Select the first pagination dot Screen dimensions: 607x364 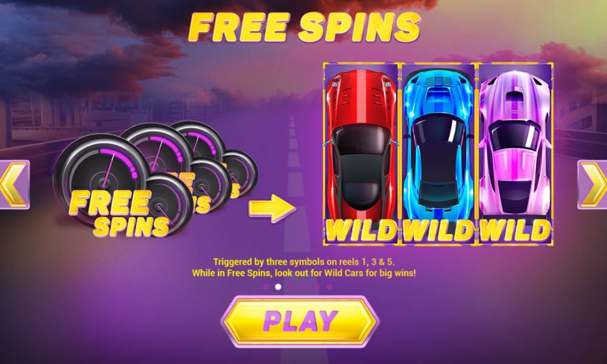(x=266, y=286)
